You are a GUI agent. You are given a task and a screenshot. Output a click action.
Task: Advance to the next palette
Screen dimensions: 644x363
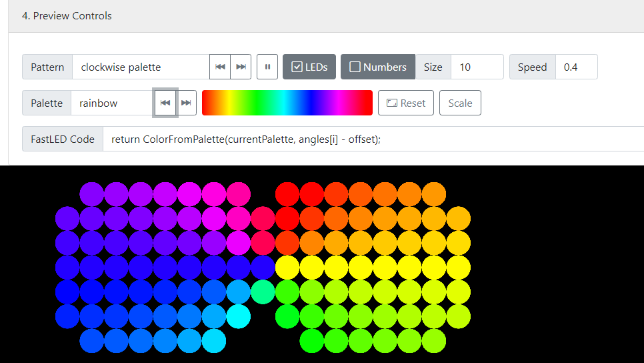coord(187,103)
